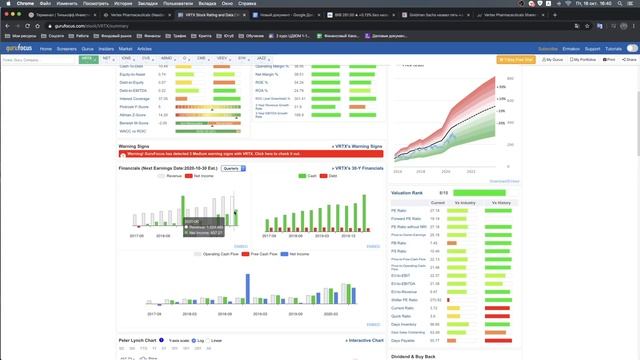Toggle the Debt legend series
Viewport: 640px width, 360px height.
[x=329, y=176]
